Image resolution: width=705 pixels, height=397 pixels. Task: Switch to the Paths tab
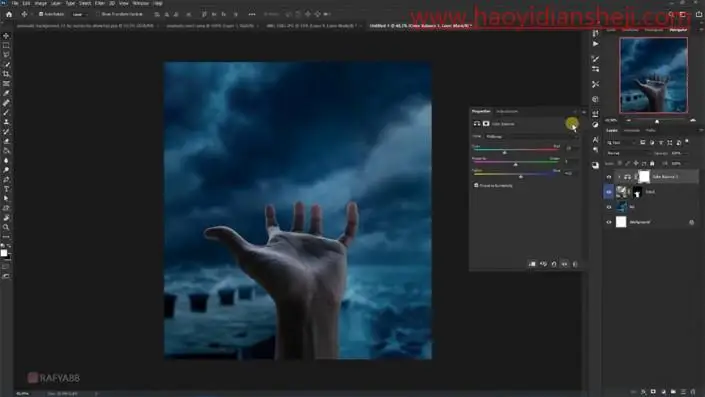650,130
